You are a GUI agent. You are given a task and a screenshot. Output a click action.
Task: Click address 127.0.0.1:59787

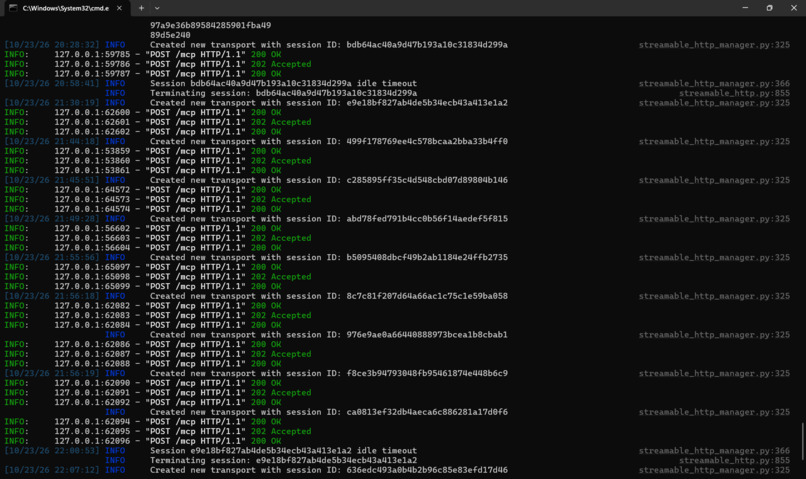92,73
